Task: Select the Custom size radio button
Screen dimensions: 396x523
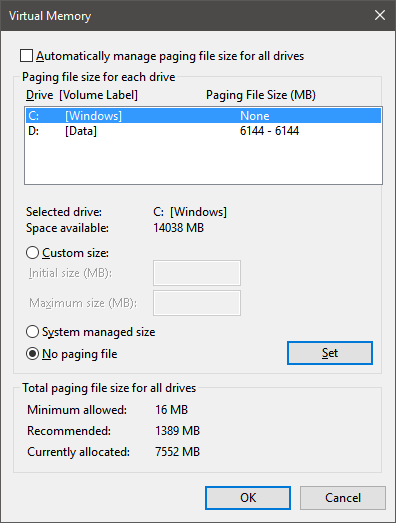Action: pyautogui.click(x=32, y=253)
